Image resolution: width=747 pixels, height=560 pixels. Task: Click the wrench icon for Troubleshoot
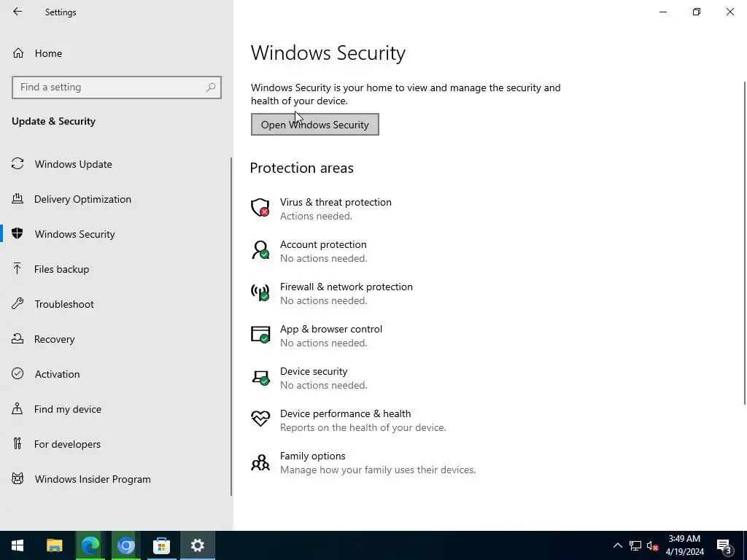pos(18,303)
